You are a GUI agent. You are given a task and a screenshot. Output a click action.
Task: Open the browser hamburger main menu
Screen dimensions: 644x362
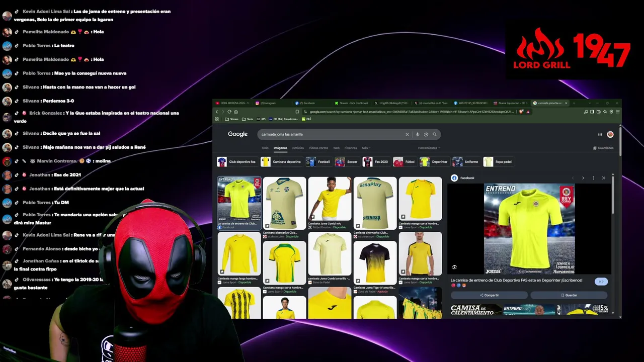(618, 112)
